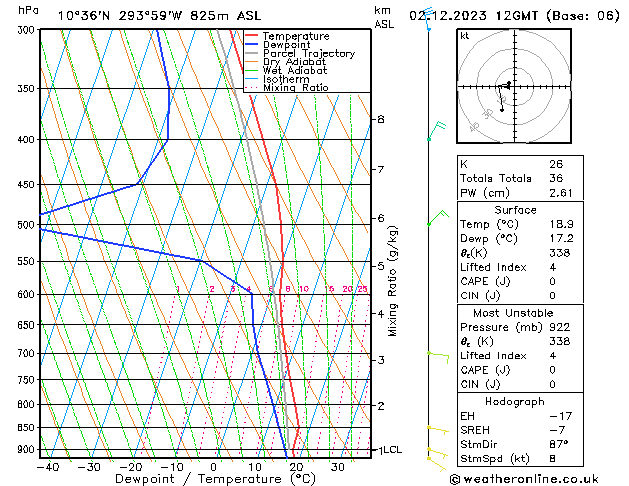
Task: Click the 900 hPa pressure axis label
Action: (x=28, y=450)
